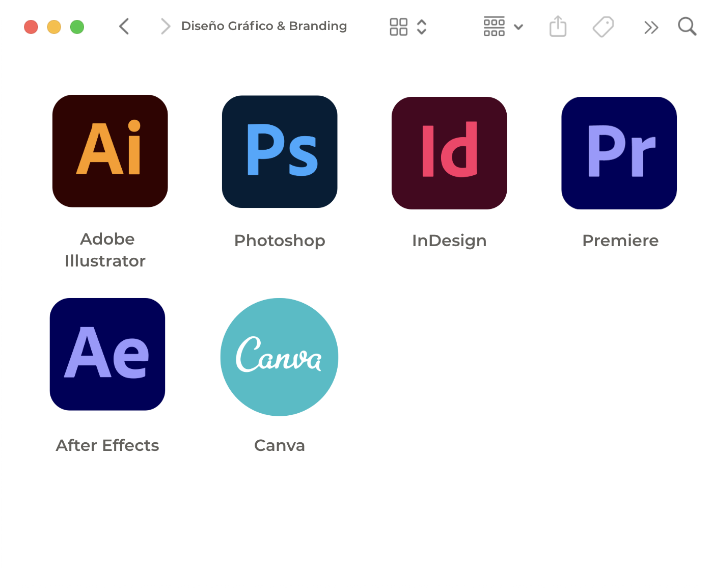Open search with the magnifier icon

click(x=687, y=26)
